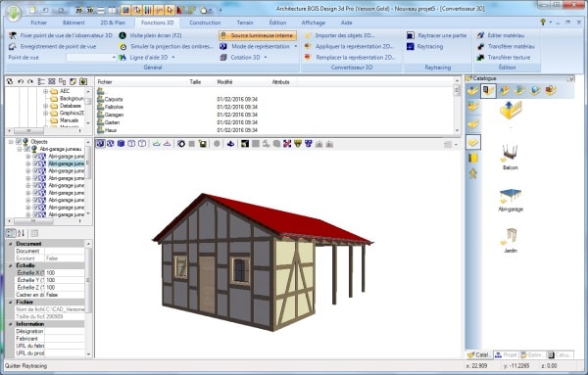Click Importer des objets 3D icon
The width and height of the screenshot is (588, 375).
coord(308,35)
